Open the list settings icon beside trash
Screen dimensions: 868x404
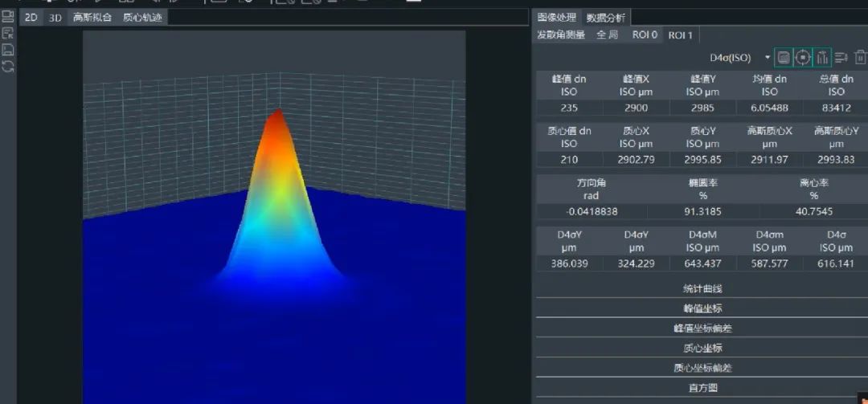coord(841,57)
